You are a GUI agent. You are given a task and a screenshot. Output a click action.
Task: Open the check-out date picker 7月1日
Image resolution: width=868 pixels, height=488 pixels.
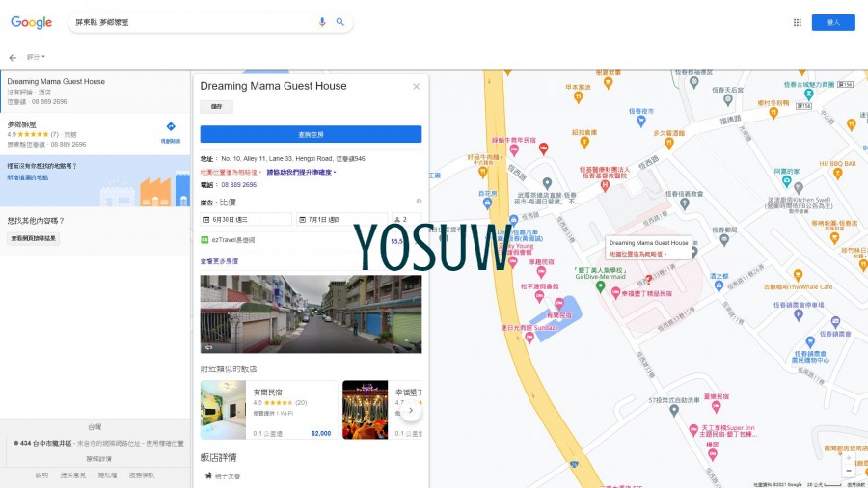tap(341, 220)
